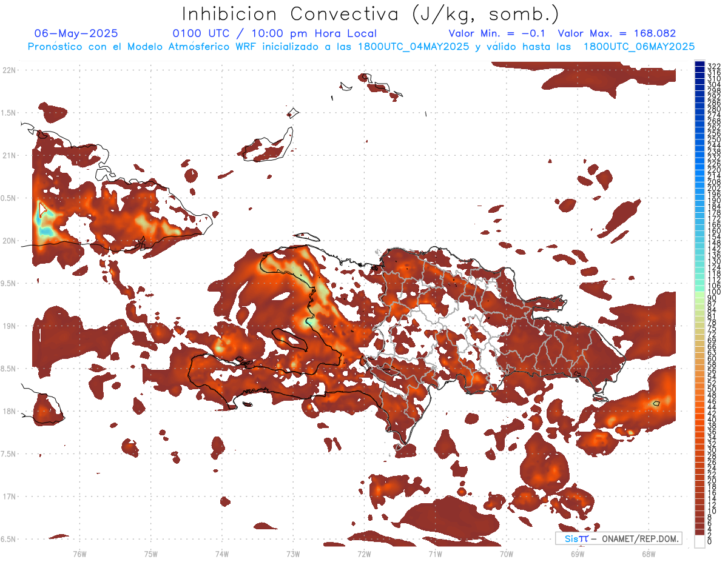Click the "68W" longitude label
The image size is (728, 562).
[x=648, y=554]
